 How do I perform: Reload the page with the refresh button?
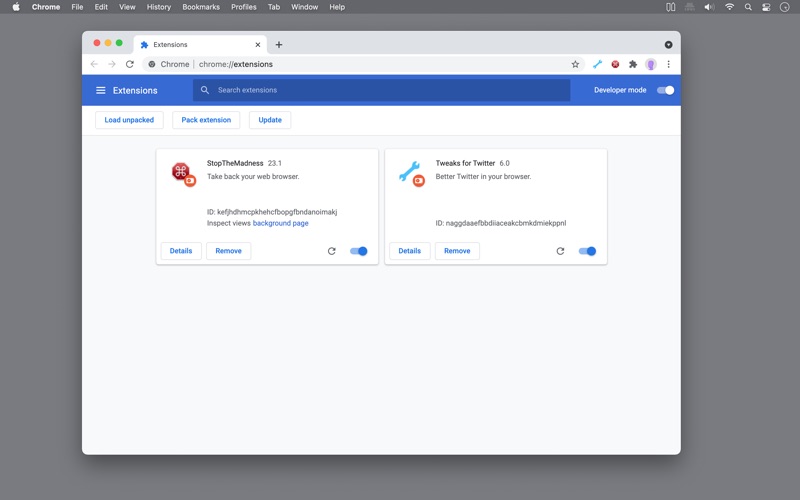tap(130, 64)
